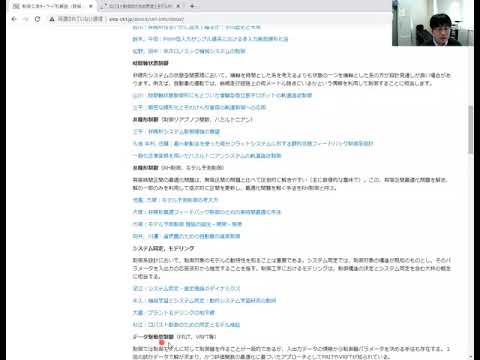Click the heading mentioning 制御リアプノフ関数、ハミルトニアン
The image size is (480, 360).
(x=193, y=119)
